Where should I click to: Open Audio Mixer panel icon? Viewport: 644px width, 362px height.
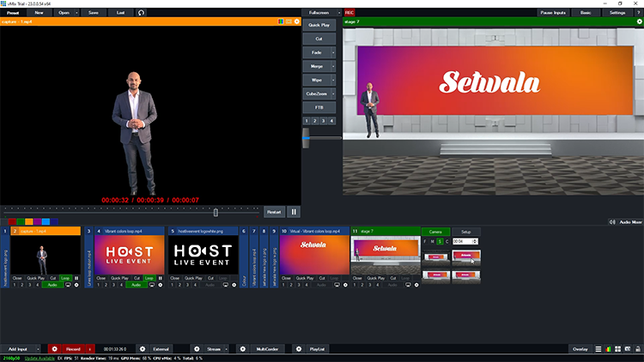pos(613,222)
